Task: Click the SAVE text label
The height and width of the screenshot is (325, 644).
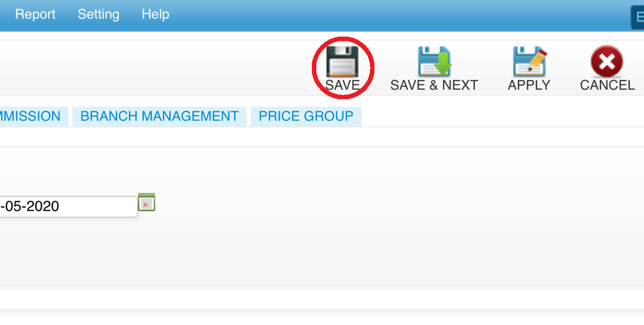Action: 342,86
